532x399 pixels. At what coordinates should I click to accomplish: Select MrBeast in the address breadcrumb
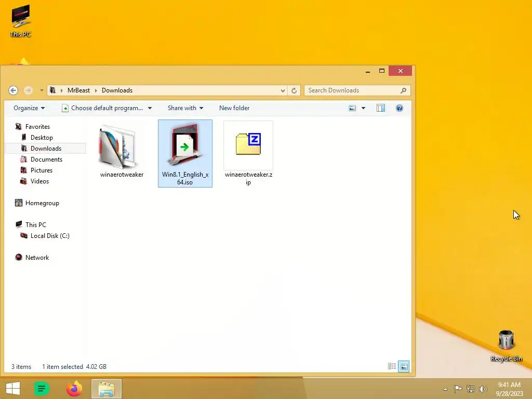click(x=79, y=90)
